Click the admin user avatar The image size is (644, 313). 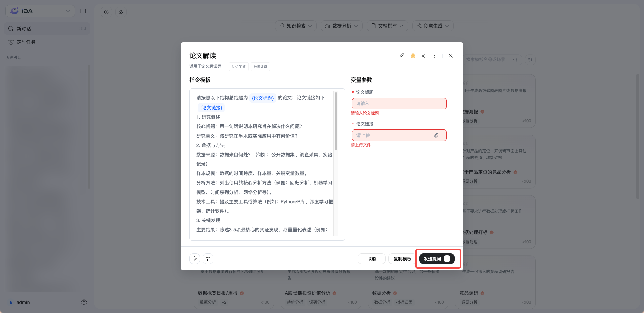coord(11,302)
